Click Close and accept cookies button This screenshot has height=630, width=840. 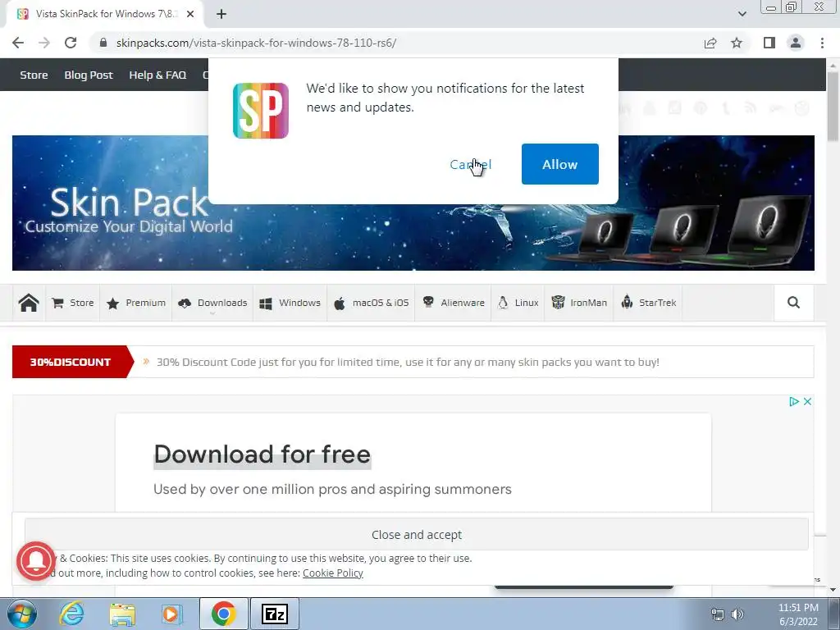[x=416, y=535]
